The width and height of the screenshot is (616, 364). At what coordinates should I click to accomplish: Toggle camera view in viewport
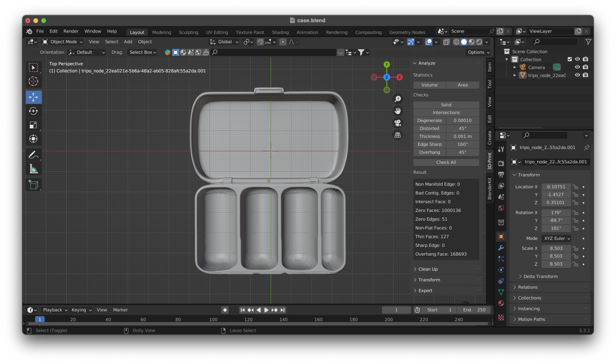398,123
